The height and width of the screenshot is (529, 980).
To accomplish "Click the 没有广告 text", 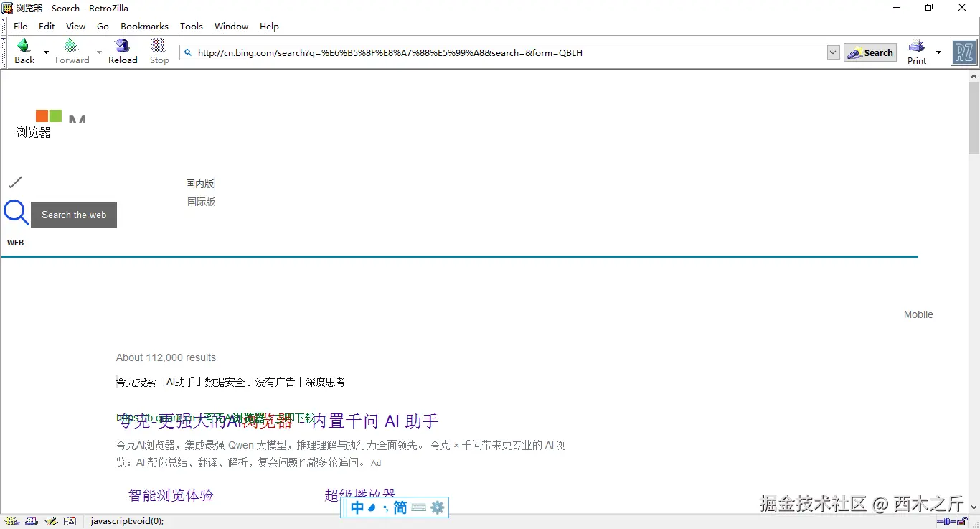I will [275, 382].
